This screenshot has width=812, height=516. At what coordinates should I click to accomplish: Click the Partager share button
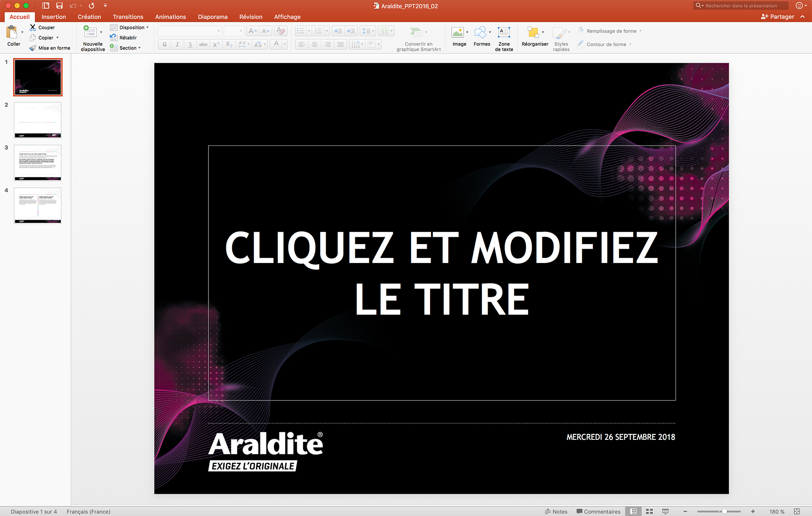coord(777,16)
